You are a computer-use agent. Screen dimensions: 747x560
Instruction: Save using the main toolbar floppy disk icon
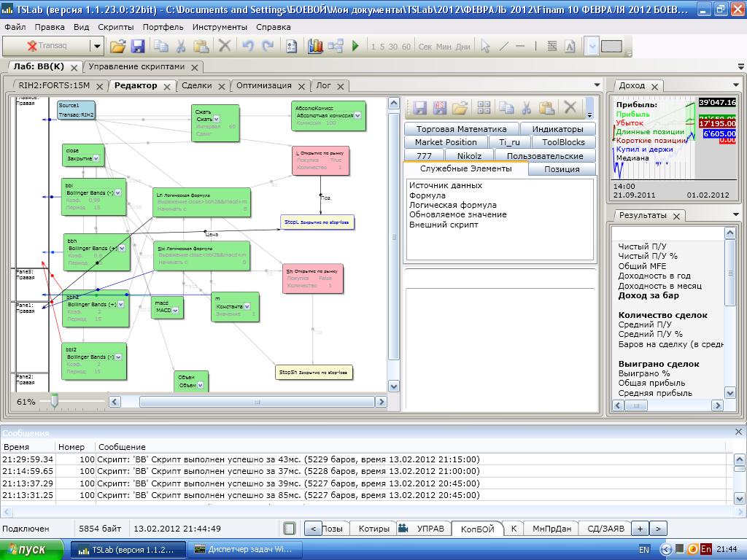click(x=138, y=46)
